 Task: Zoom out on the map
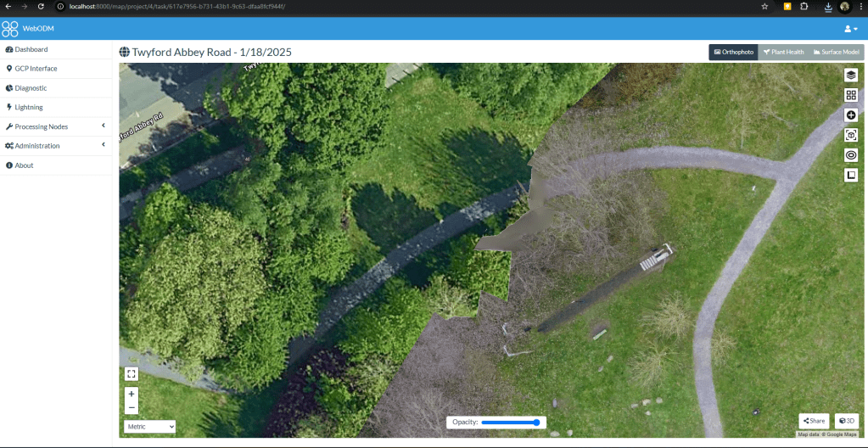(132, 407)
